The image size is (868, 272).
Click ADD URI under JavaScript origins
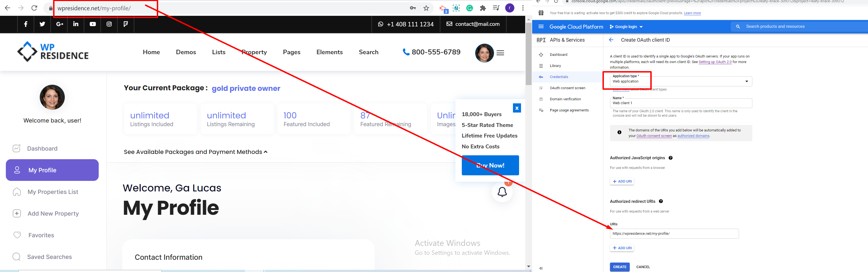pos(622,181)
